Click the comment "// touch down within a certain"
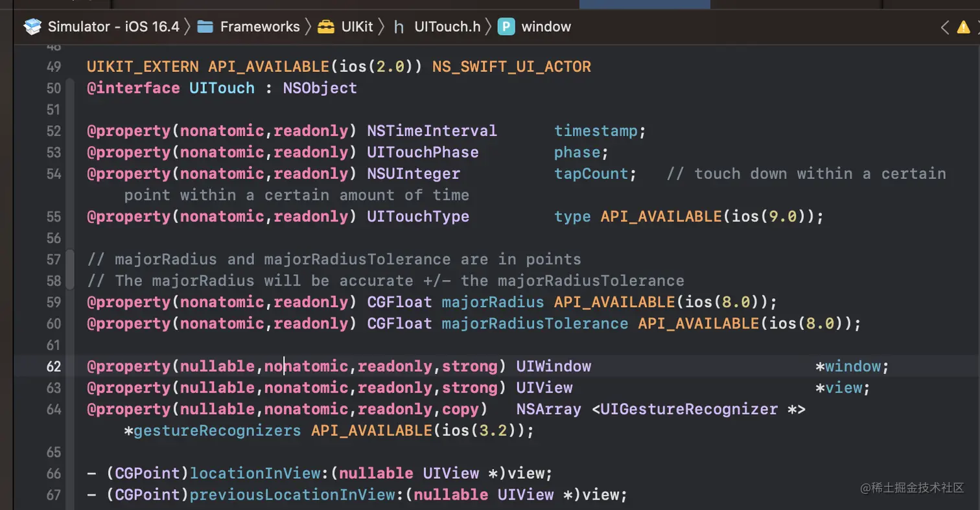Image resolution: width=980 pixels, height=510 pixels. pos(806,174)
